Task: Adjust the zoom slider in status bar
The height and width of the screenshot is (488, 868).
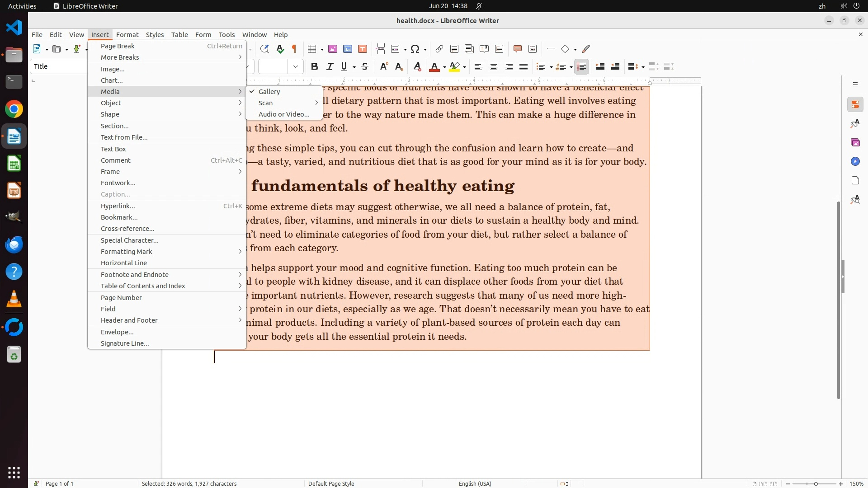Action: pos(816,483)
